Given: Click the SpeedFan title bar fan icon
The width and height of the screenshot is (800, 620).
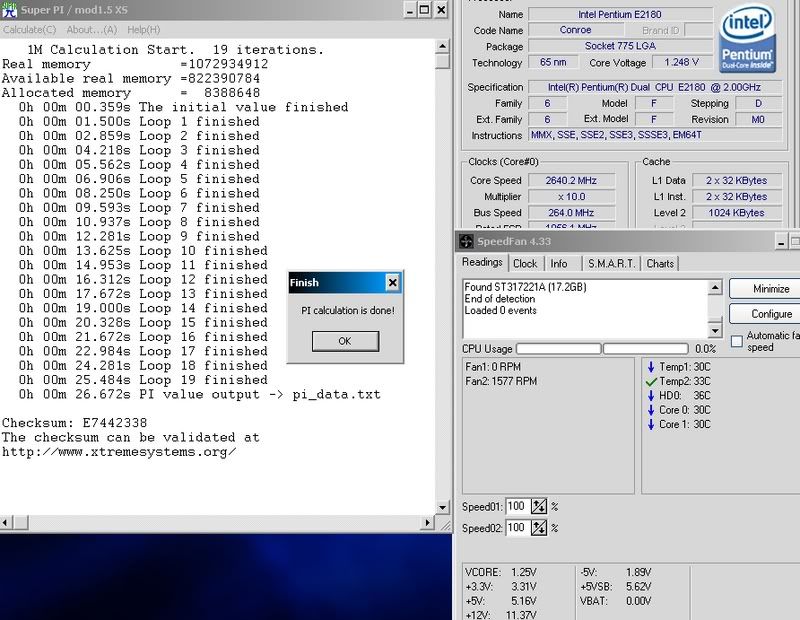Looking at the screenshot, I should pos(466,241).
